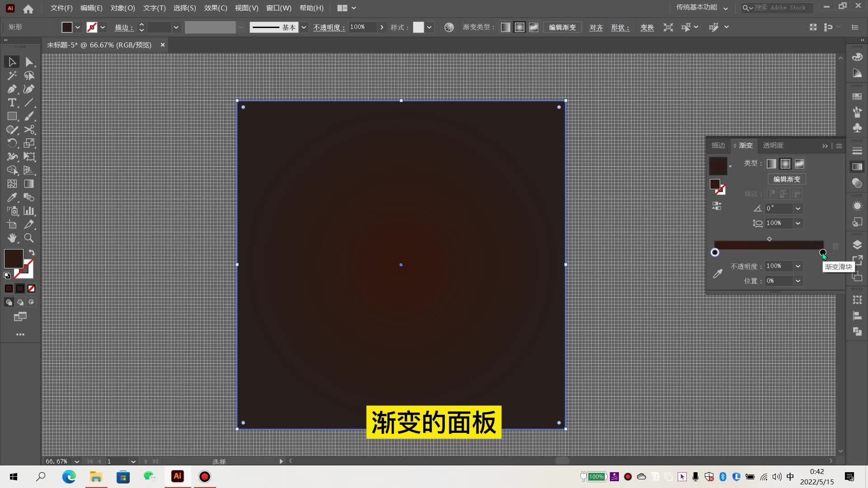Select the Zoom tool

point(29,238)
